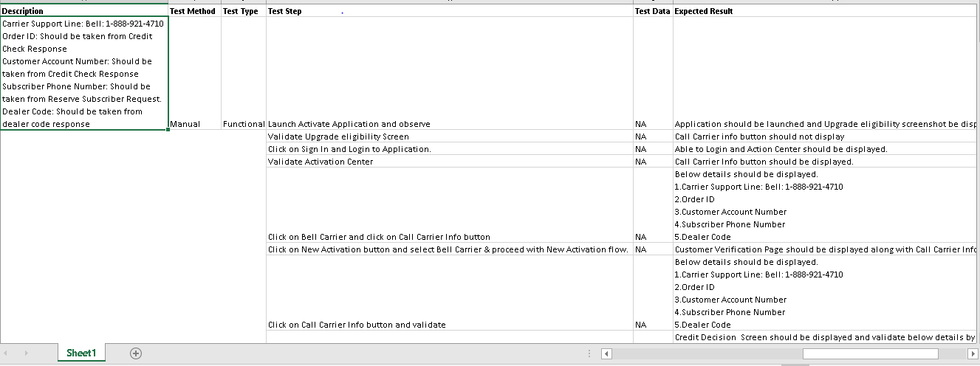Select 'Call Carrier info button should not display' cell
This screenshot has width=980, height=366.
point(826,137)
